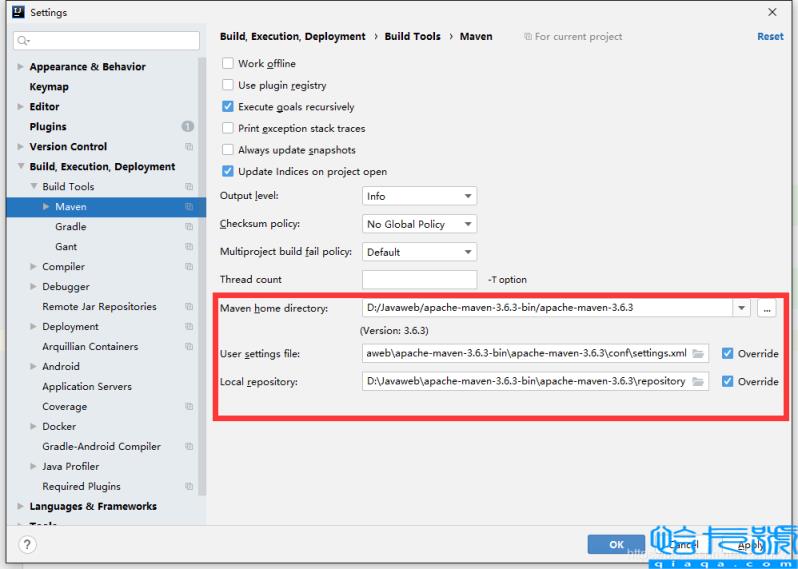
Task: Toggle Override for User settings file
Action: tap(727, 354)
